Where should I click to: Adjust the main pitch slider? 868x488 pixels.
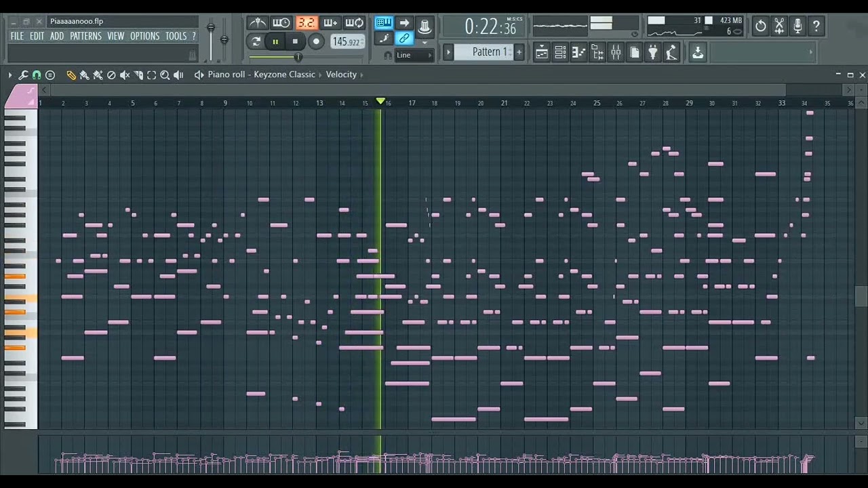[x=224, y=41]
